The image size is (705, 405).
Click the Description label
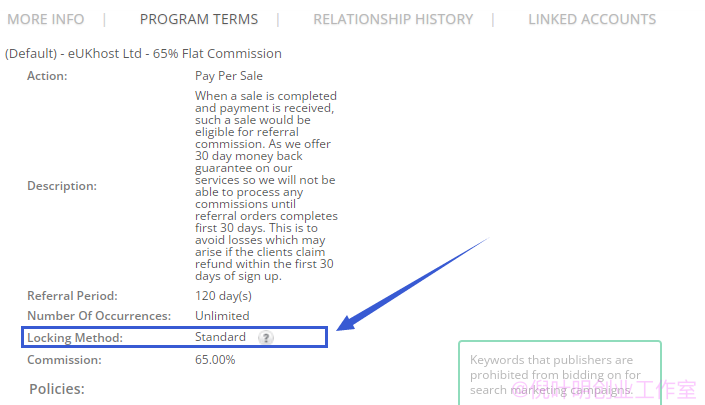click(62, 186)
